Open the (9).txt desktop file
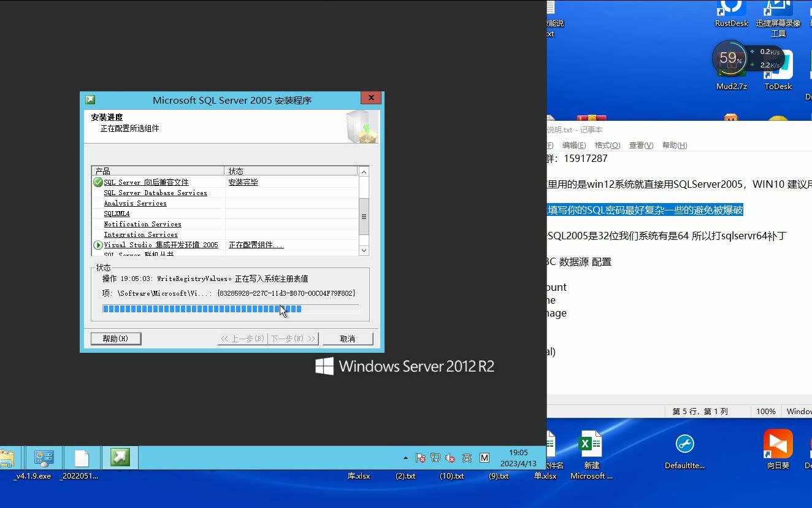The height and width of the screenshot is (508, 812). (499, 476)
